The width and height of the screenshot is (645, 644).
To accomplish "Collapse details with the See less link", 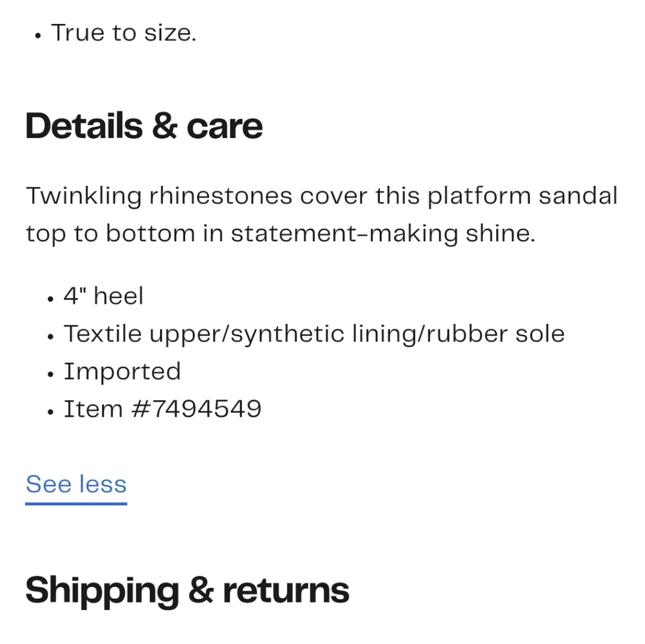I will [x=76, y=485].
